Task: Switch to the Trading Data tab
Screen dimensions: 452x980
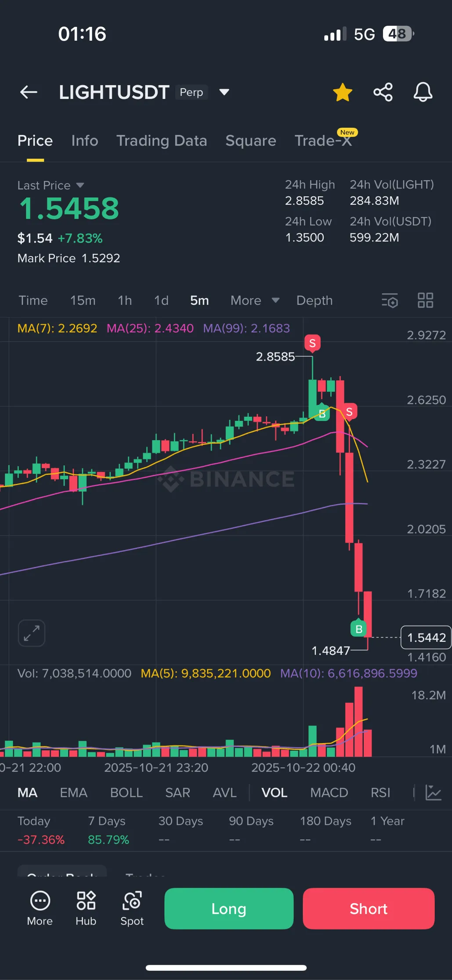Action: 161,141
